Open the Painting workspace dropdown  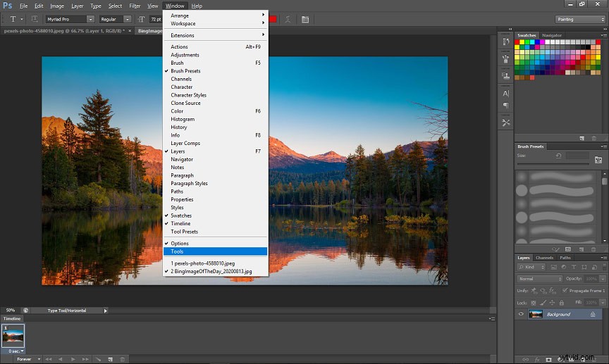580,19
